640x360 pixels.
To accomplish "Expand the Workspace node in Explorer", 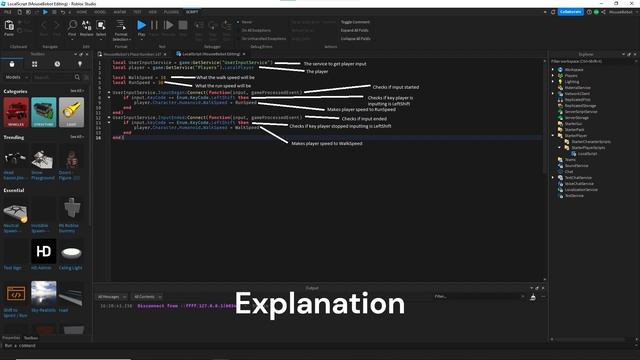I will [553, 70].
